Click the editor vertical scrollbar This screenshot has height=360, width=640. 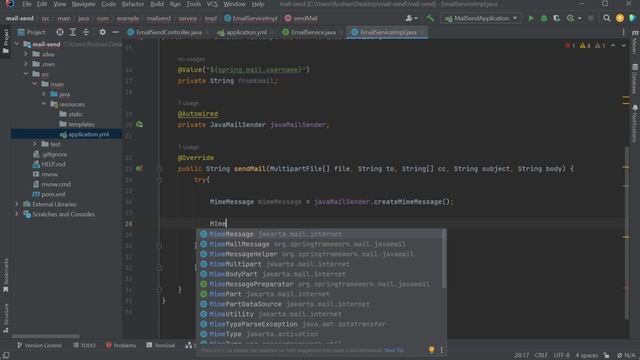tap(626, 233)
